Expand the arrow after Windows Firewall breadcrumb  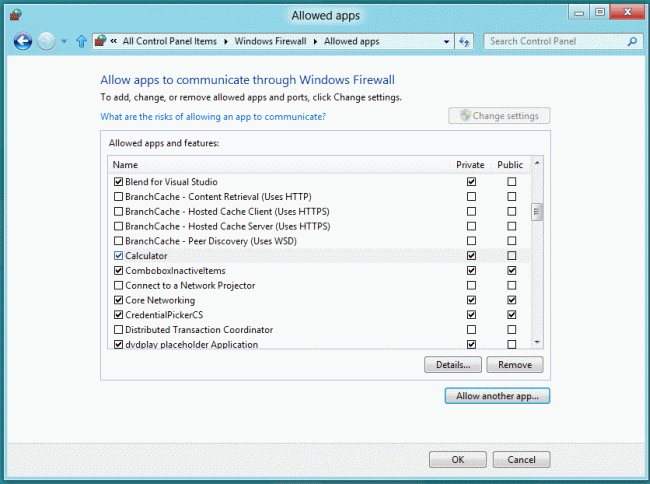(x=315, y=41)
